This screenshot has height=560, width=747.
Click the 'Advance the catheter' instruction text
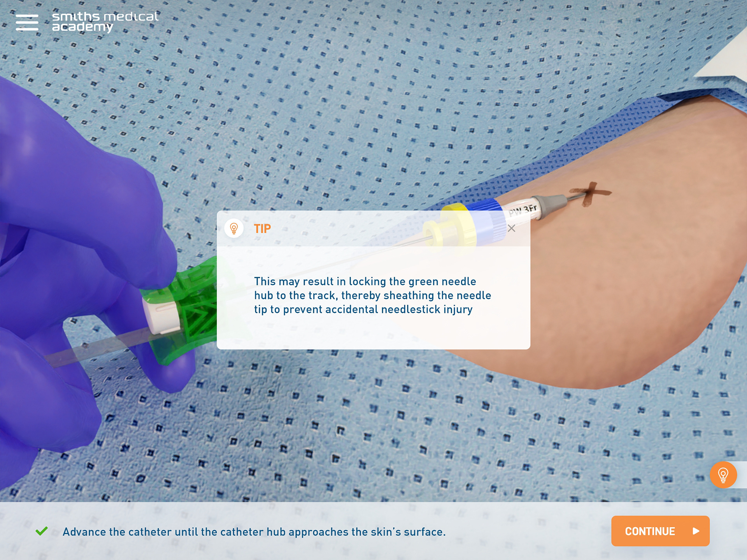click(254, 532)
